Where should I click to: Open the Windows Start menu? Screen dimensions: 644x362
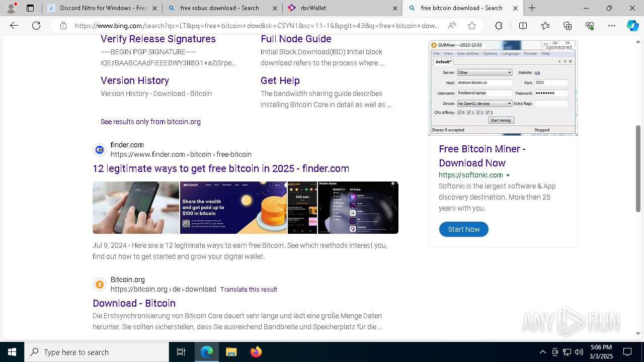pyautogui.click(x=12, y=352)
